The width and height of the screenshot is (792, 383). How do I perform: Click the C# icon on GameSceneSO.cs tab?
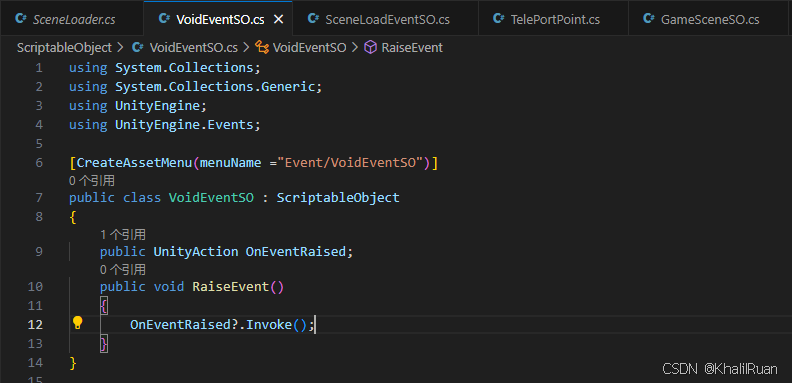(649, 19)
